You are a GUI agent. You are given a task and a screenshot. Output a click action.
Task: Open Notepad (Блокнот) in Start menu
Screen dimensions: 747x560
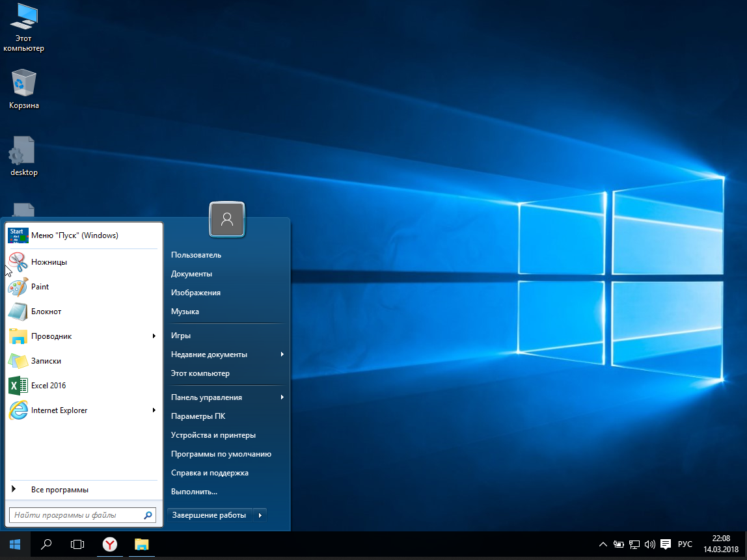tap(46, 312)
